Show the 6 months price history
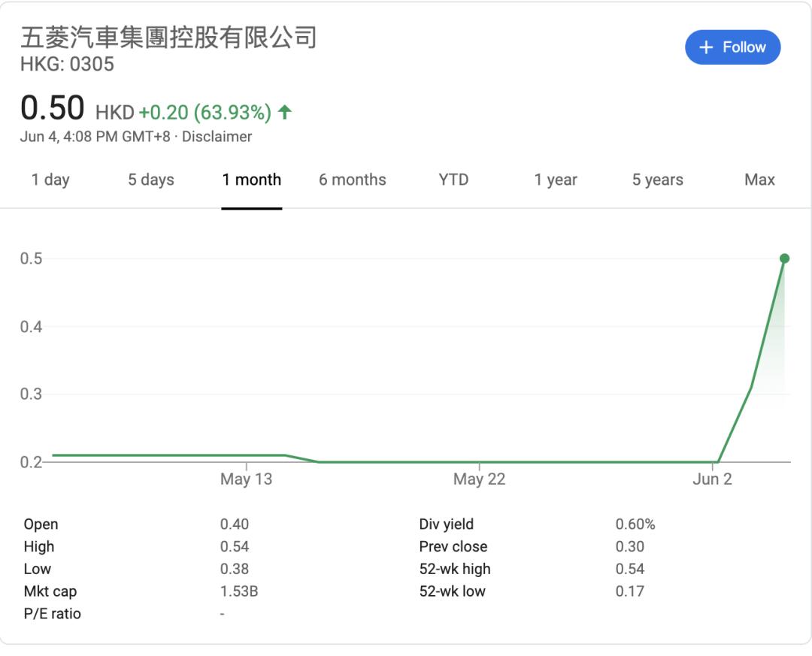 [x=352, y=180]
